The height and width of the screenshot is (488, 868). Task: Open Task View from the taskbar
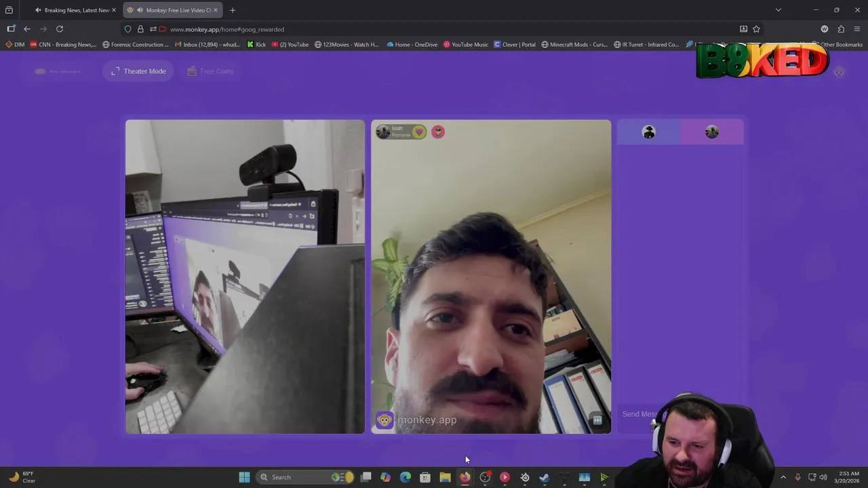coord(366,477)
